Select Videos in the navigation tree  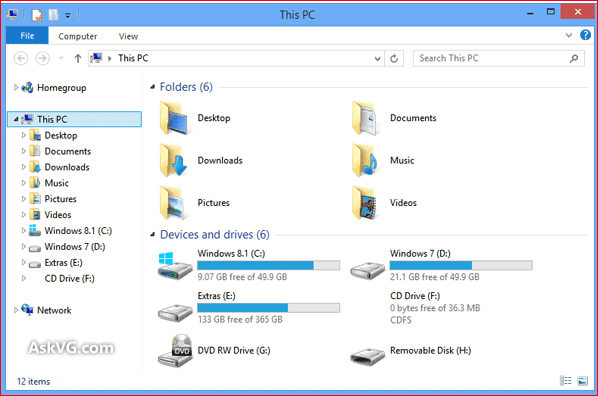(58, 215)
